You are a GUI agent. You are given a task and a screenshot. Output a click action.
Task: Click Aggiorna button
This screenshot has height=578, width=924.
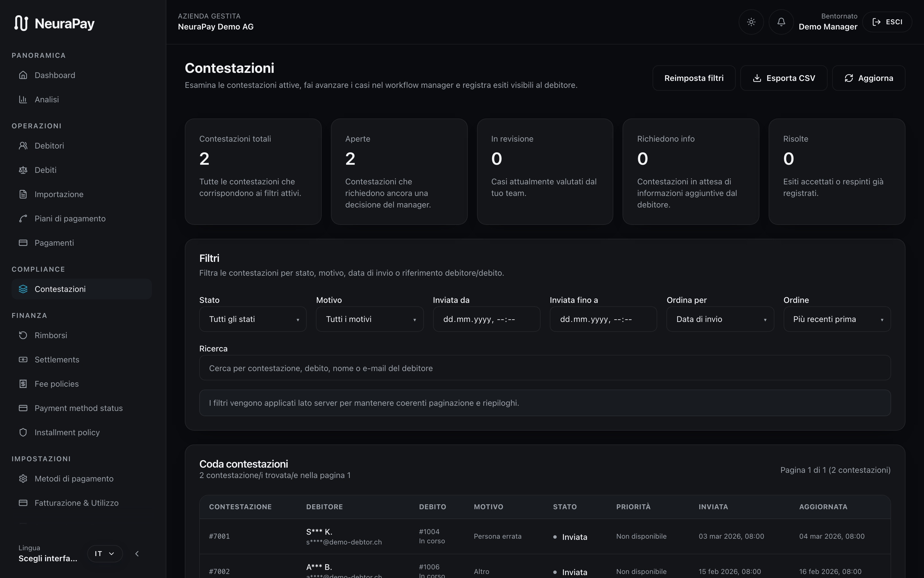pos(869,78)
